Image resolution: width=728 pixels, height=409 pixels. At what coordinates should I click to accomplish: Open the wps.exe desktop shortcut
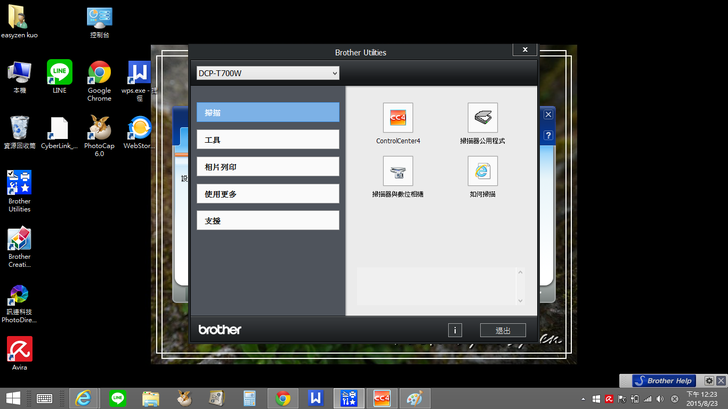pyautogui.click(x=137, y=81)
